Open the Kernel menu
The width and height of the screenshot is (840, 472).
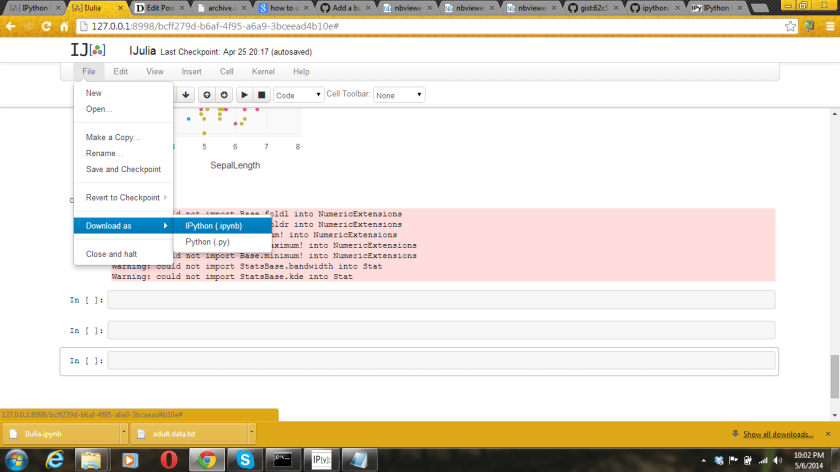[x=263, y=71]
